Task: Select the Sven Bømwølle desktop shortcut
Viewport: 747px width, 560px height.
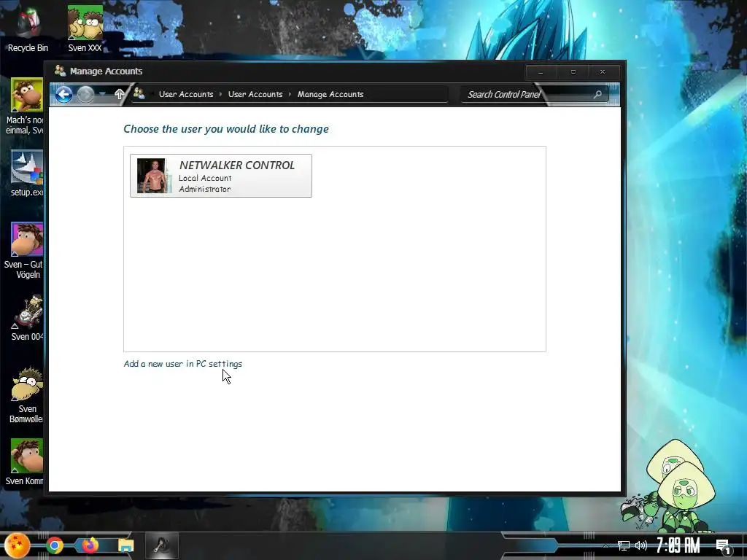Action: pyautogui.click(x=27, y=395)
